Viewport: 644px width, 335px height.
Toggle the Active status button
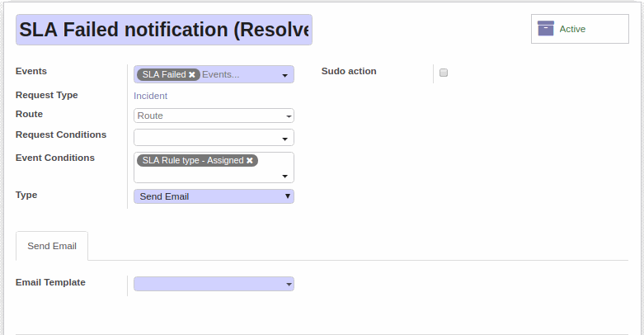pyautogui.click(x=580, y=29)
